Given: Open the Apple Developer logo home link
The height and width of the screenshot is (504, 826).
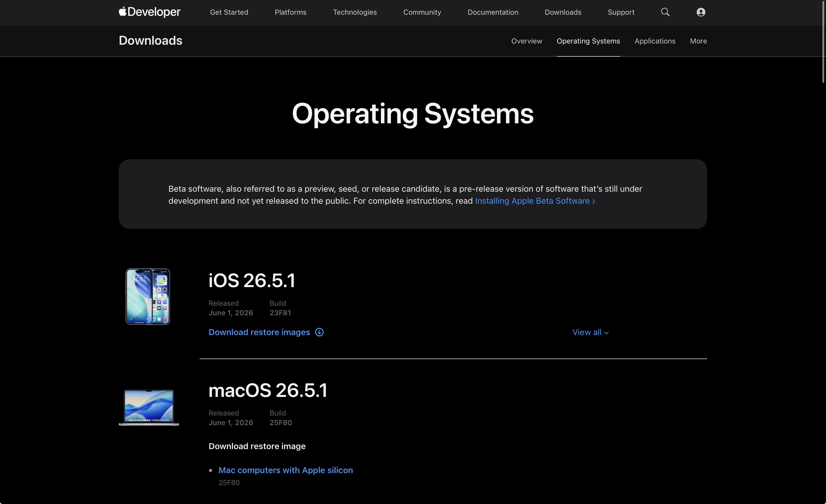Looking at the screenshot, I should click(x=149, y=12).
